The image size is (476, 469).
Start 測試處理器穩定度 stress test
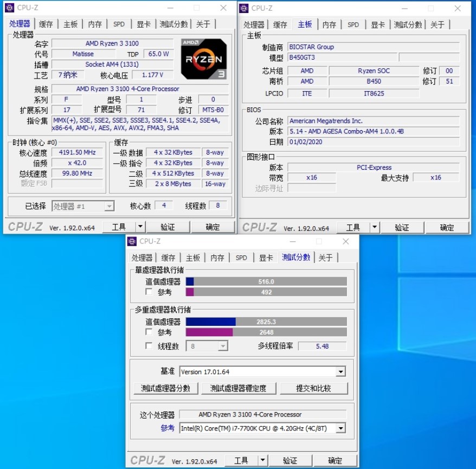[x=239, y=388]
